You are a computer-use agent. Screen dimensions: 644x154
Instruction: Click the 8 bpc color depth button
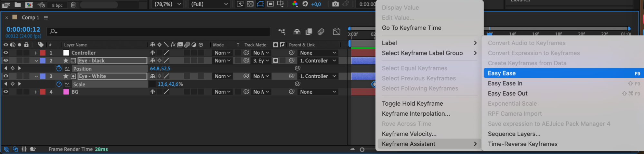click(57, 5)
